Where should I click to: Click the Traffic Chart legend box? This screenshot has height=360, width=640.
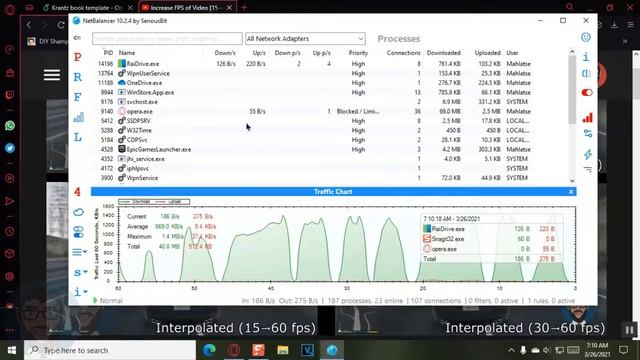point(154,202)
